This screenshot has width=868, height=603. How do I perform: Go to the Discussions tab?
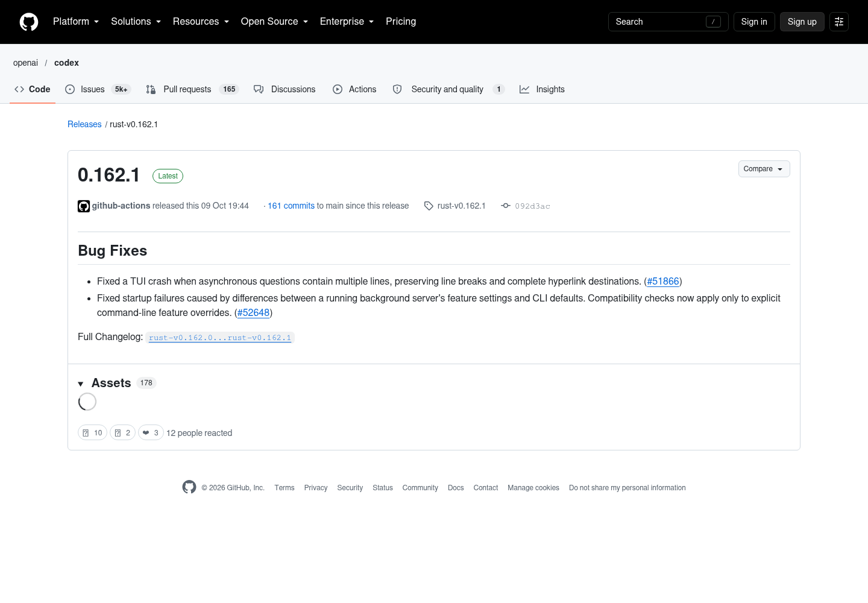tap(285, 89)
